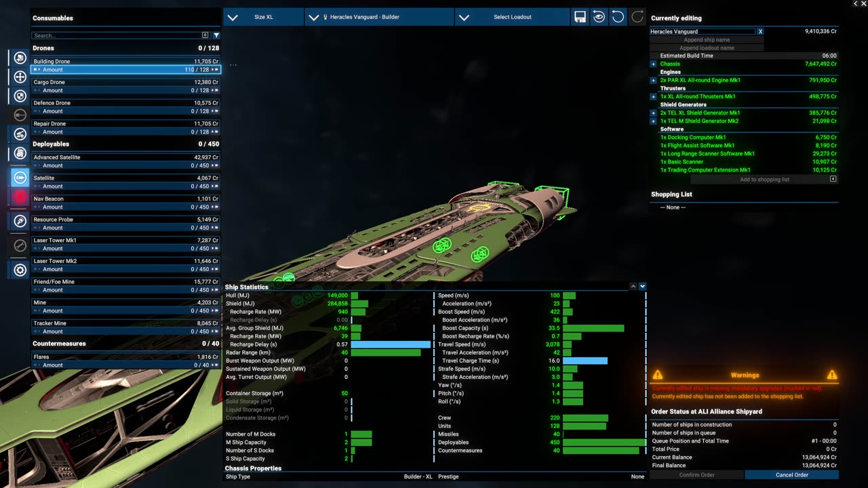The height and width of the screenshot is (488, 868).
Task: Click the Deployables category header
Action: (125, 144)
